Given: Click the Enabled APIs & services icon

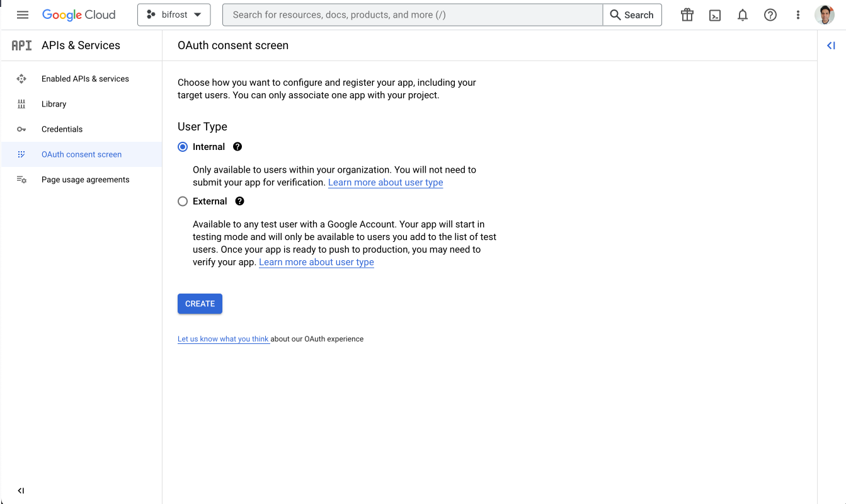Looking at the screenshot, I should (x=21, y=79).
